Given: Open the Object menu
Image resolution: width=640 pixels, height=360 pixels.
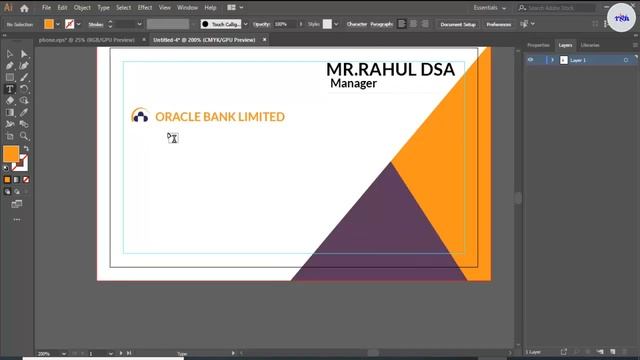Looking at the screenshot, I should tap(82, 8).
